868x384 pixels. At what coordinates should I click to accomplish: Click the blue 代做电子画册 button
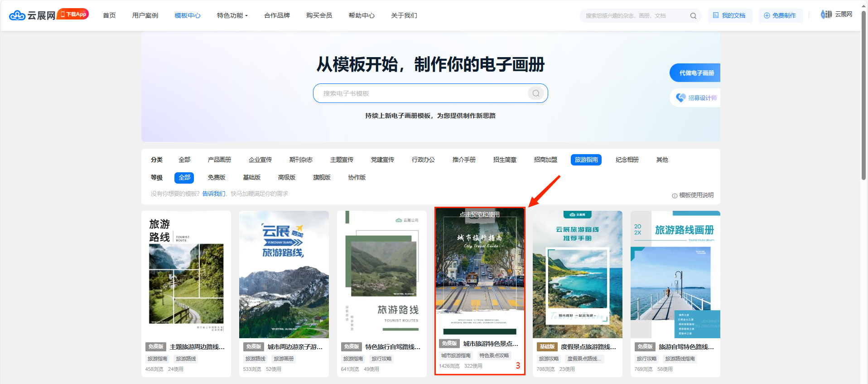click(x=695, y=73)
